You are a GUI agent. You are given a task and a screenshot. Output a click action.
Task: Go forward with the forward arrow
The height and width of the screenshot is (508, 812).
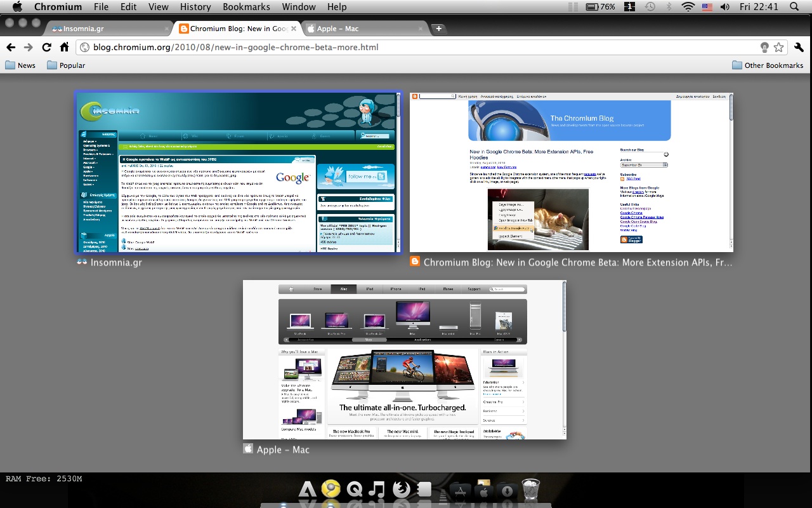coord(28,47)
